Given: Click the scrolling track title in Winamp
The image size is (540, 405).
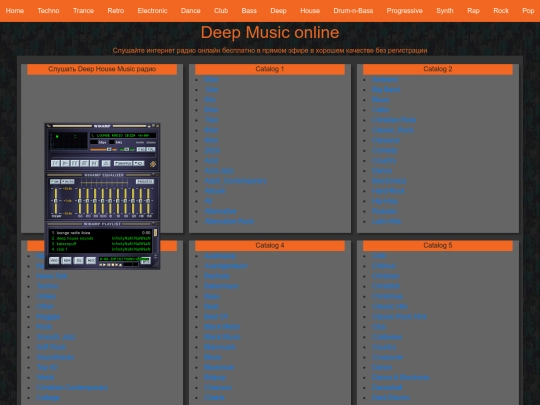Looking at the screenshot, I should coord(123,136).
